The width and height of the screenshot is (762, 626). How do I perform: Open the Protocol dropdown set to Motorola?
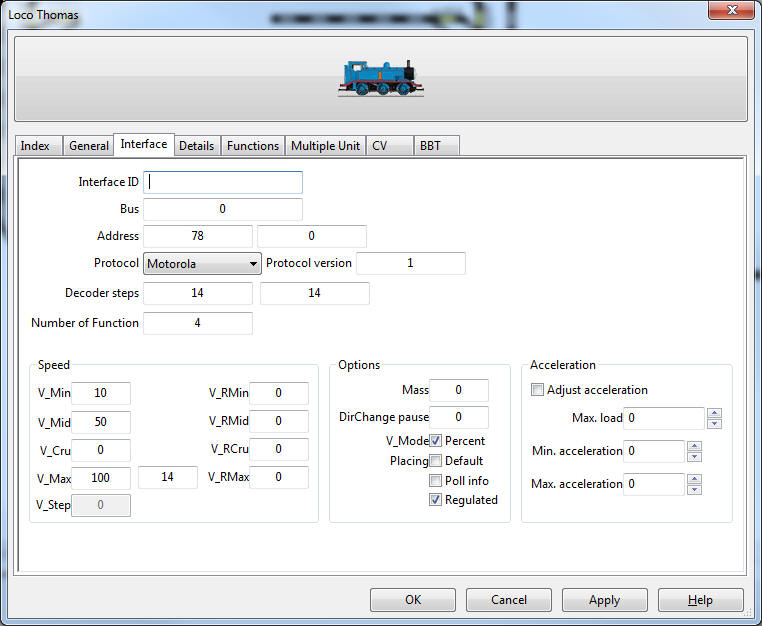pos(202,263)
